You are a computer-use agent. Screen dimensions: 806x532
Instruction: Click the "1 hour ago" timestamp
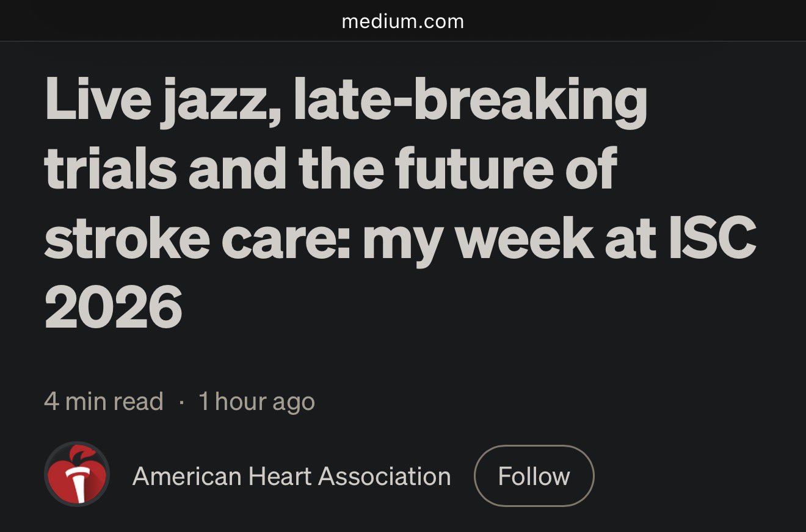point(256,401)
